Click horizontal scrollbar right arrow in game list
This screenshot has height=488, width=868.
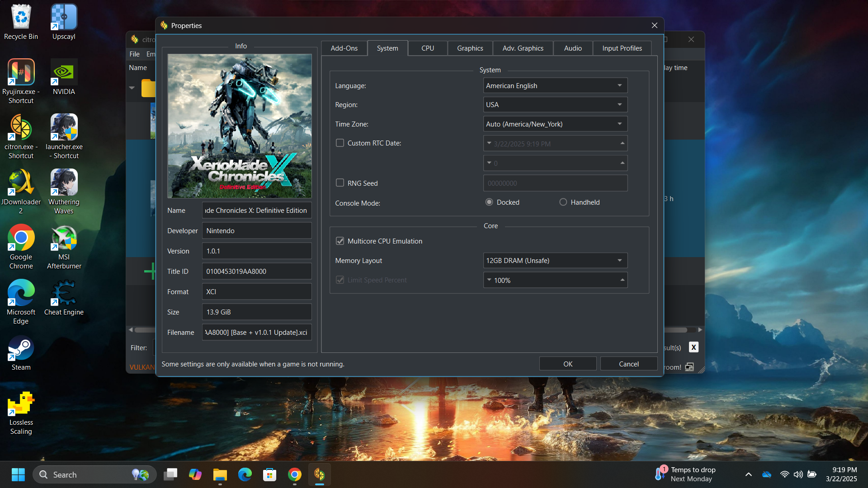(x=700, y=329)
